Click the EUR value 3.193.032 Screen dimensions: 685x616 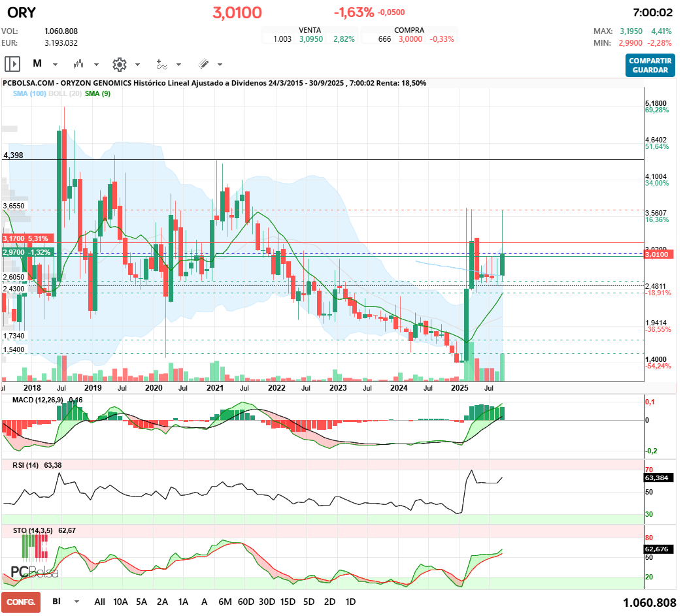tap(61, 42)
